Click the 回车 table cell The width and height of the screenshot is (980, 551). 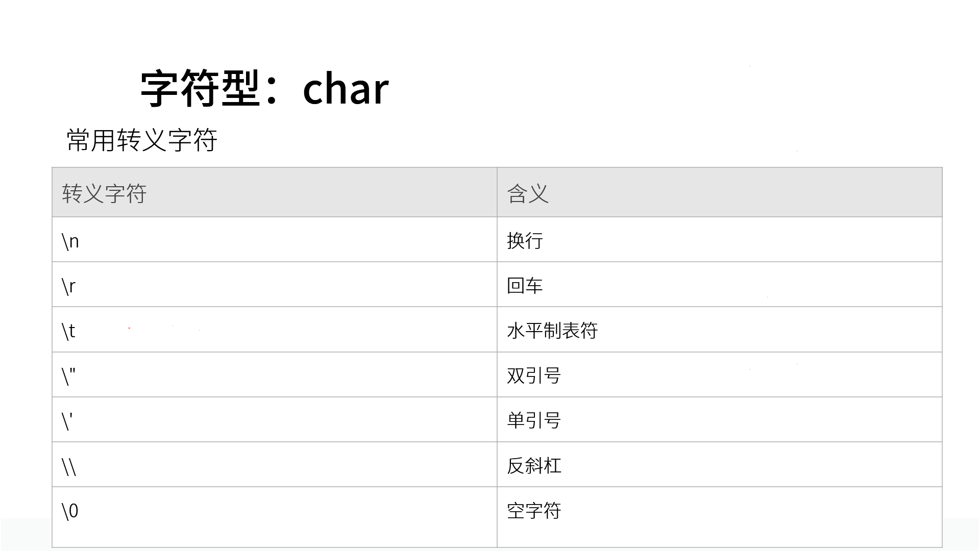[x=720, y=285]
